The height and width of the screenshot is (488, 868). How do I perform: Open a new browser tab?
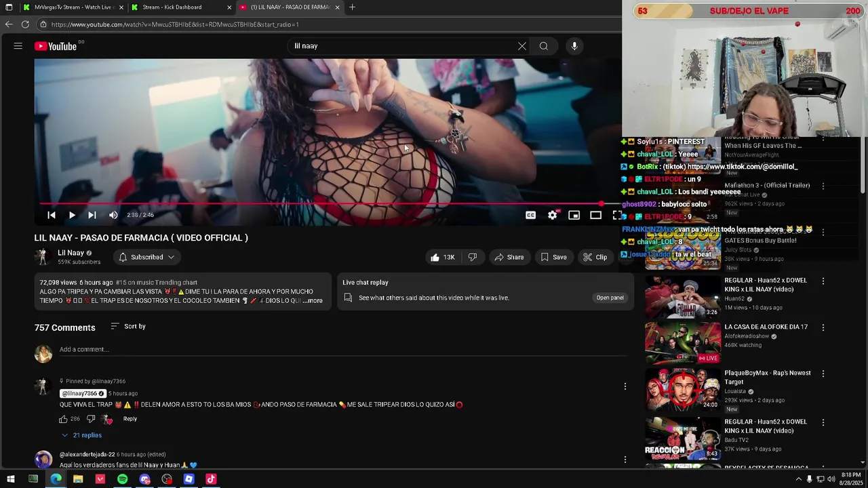352,7
